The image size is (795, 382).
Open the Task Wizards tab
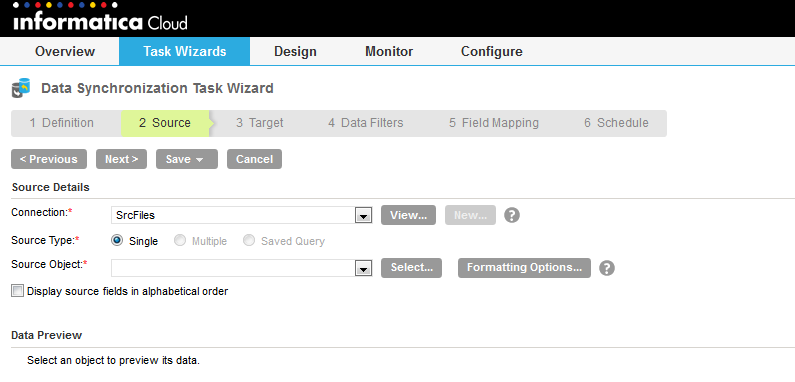pyautogui.click(x=185, y=51)
